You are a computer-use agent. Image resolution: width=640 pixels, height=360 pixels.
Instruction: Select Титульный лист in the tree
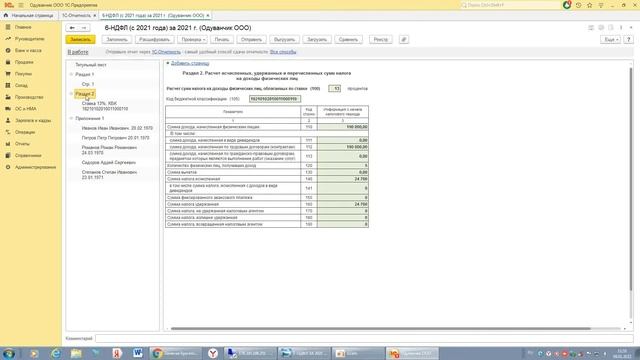[91, 65]
